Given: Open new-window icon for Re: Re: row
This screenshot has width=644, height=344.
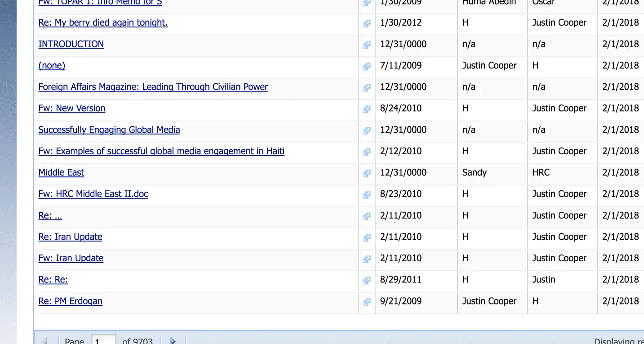Looking at the screenshot, I should [367, 280].
